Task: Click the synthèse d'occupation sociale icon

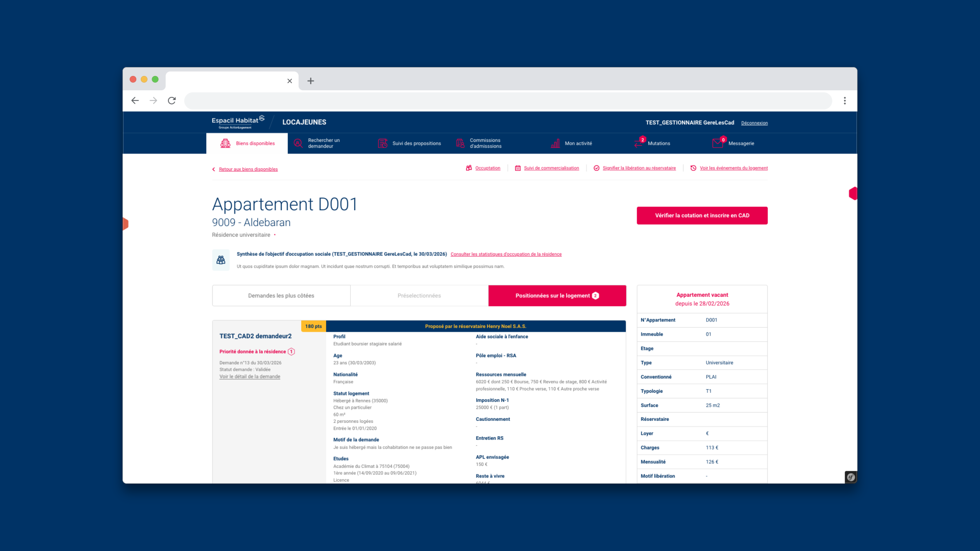Action: 220,260
